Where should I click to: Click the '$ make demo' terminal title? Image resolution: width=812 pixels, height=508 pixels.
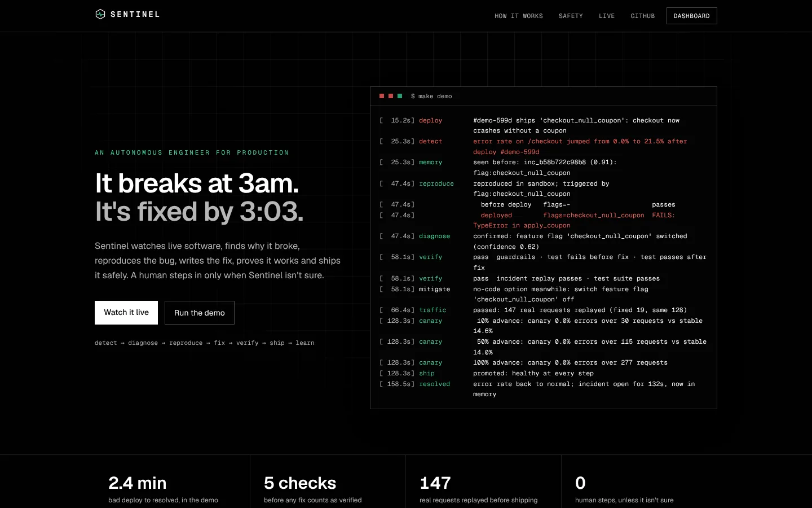point(431,97)
